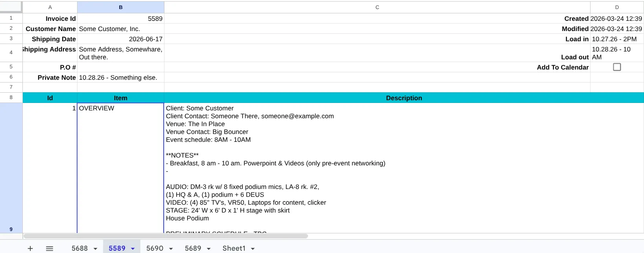Tick the Add To Calendar checkbox
The height and width of the screenshot is (253, 644).
[617, 67]
